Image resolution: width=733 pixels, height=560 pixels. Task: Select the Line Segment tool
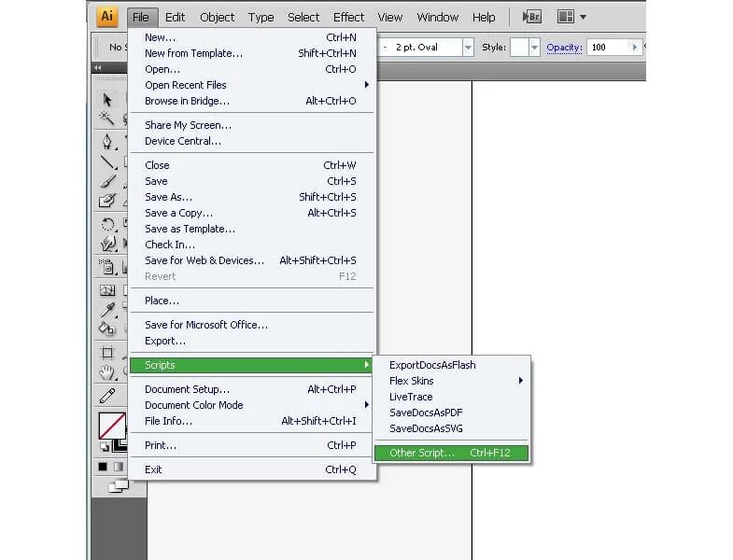click(107, 161)
